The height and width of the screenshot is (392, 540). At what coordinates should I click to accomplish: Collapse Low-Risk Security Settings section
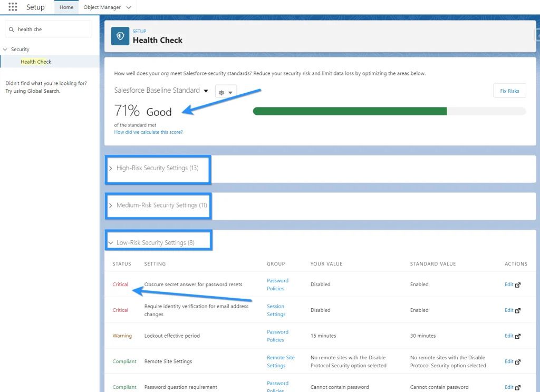111,243
